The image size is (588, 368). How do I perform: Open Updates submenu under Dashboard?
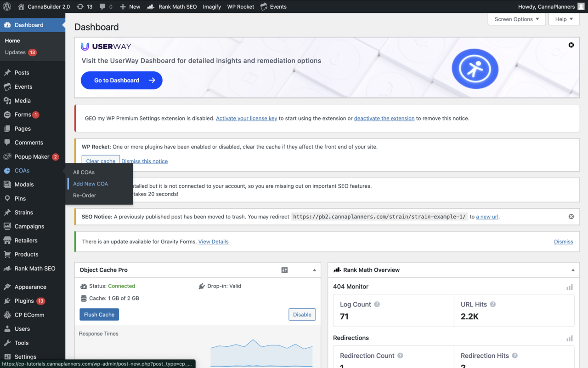pos(21,52)
